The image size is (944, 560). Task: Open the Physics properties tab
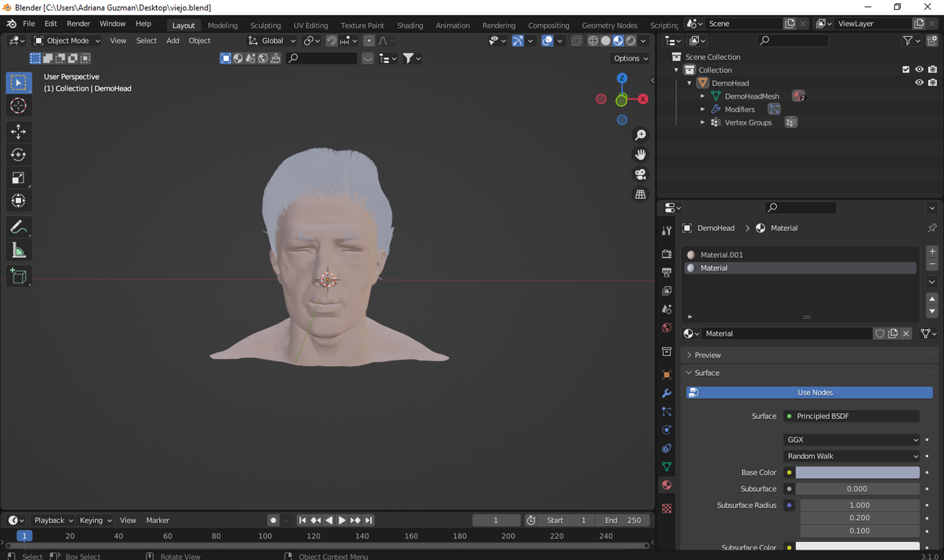(x=667, y=430)
